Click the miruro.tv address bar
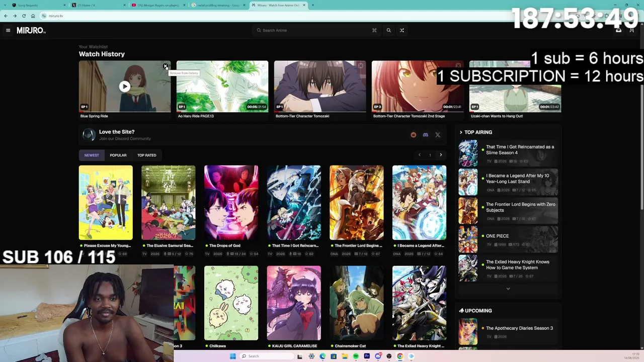 pos(302,16)
